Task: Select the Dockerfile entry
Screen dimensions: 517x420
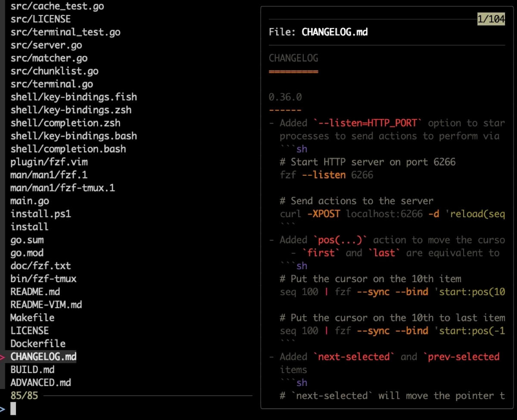Action: coord(37,343)
